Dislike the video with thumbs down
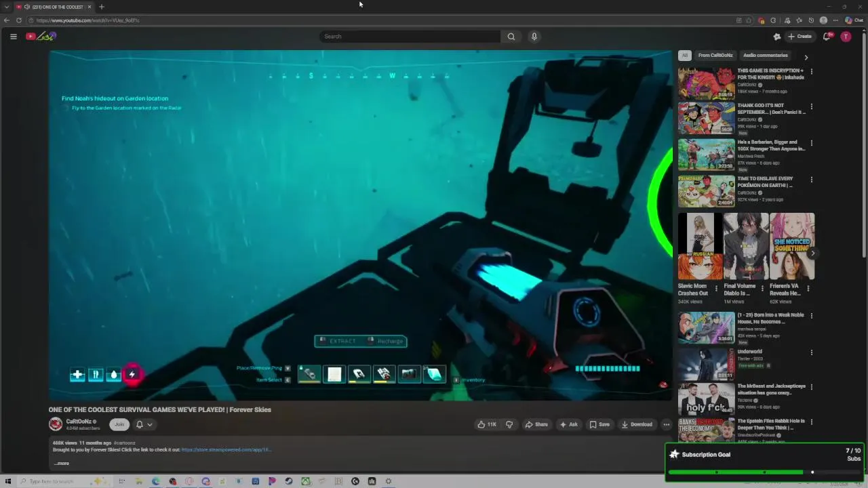The image size is (868, 488). [x=509, y=424]
